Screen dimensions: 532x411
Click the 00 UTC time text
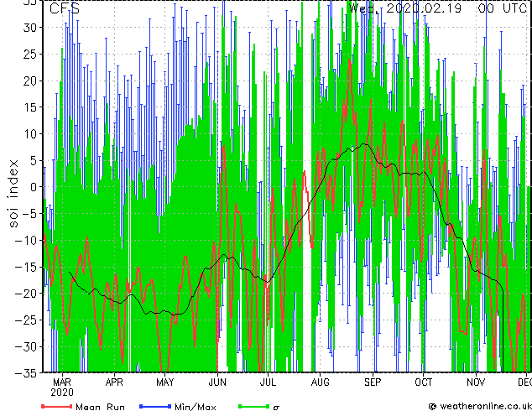coord(503,8)
